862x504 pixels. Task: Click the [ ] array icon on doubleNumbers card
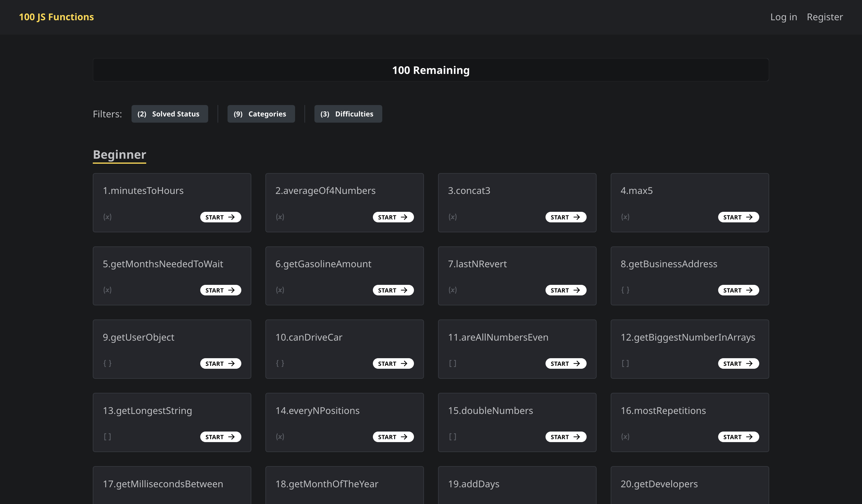(452, 437)
